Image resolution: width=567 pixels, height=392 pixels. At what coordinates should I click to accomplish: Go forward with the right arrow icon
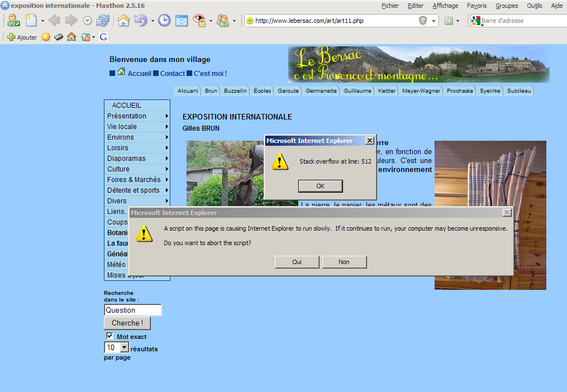[x=72, y=21]
